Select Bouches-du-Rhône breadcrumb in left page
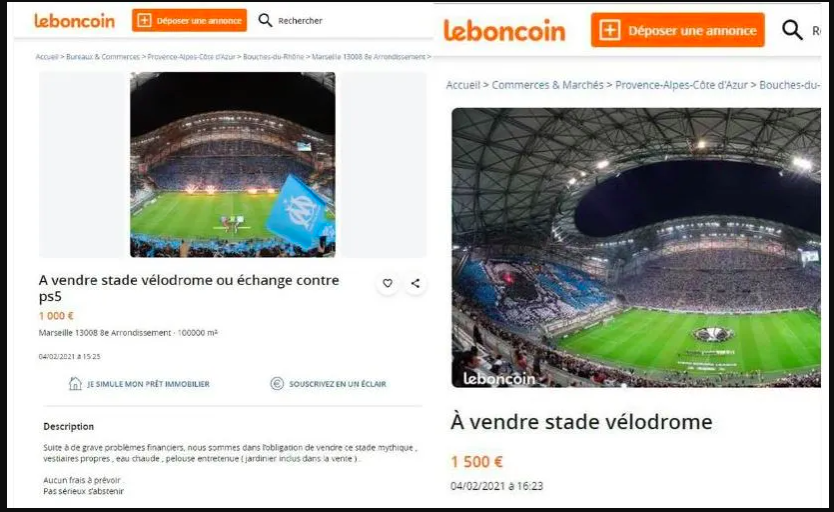834x512 pixels. pyautogui.click(x=273, y=56)
